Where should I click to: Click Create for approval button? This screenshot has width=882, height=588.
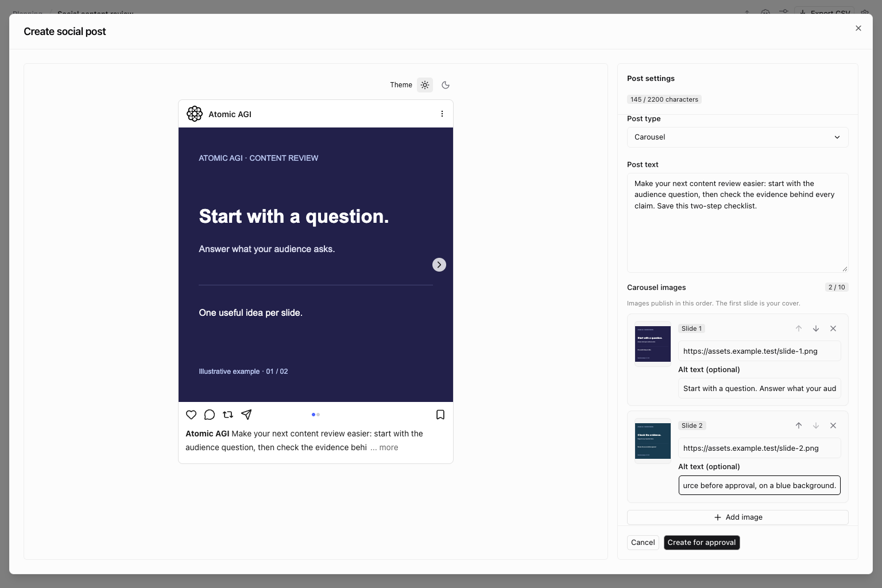(x=702, y=543)
